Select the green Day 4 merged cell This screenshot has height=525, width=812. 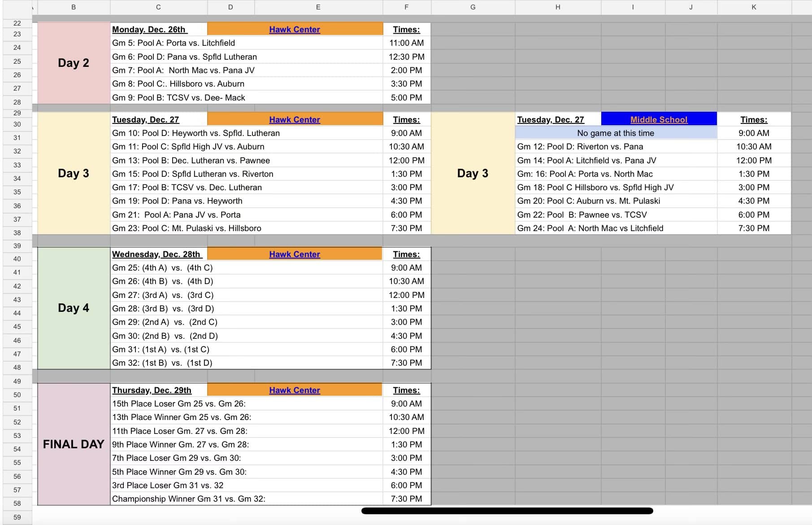coord(74,308)
